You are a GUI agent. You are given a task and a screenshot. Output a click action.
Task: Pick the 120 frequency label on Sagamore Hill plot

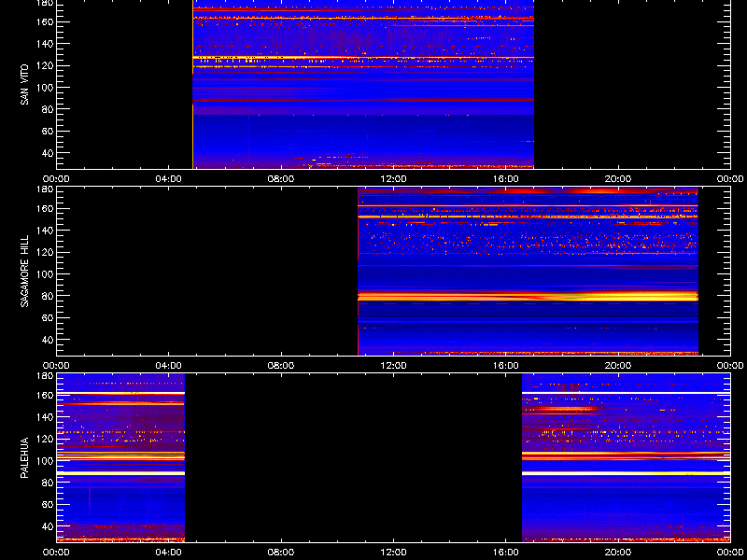tap(45, 252)
